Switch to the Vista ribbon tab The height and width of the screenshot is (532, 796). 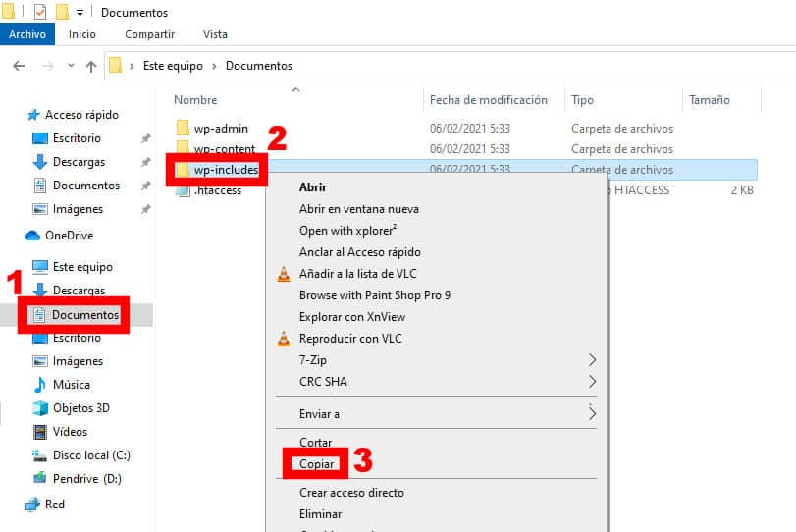(x=215, y=34)
